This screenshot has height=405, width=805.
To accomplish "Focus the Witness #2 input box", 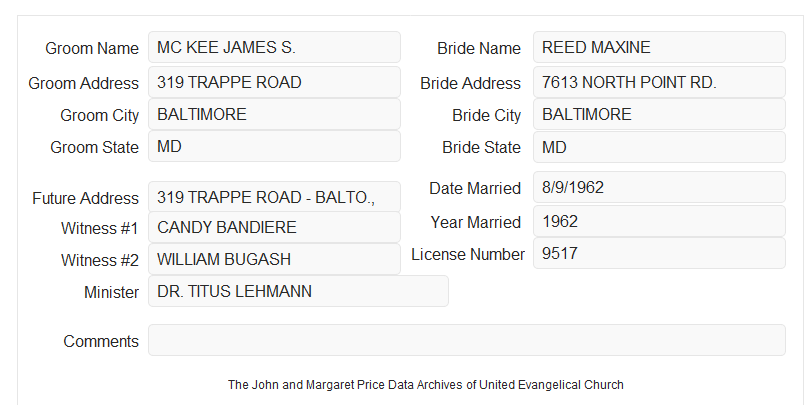I will point(274,259).
